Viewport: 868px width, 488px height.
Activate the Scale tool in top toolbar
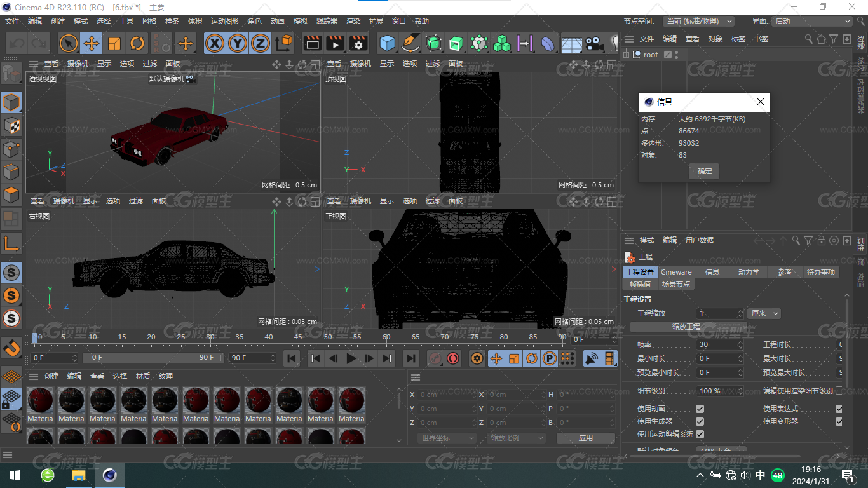[x=114, y=43]
